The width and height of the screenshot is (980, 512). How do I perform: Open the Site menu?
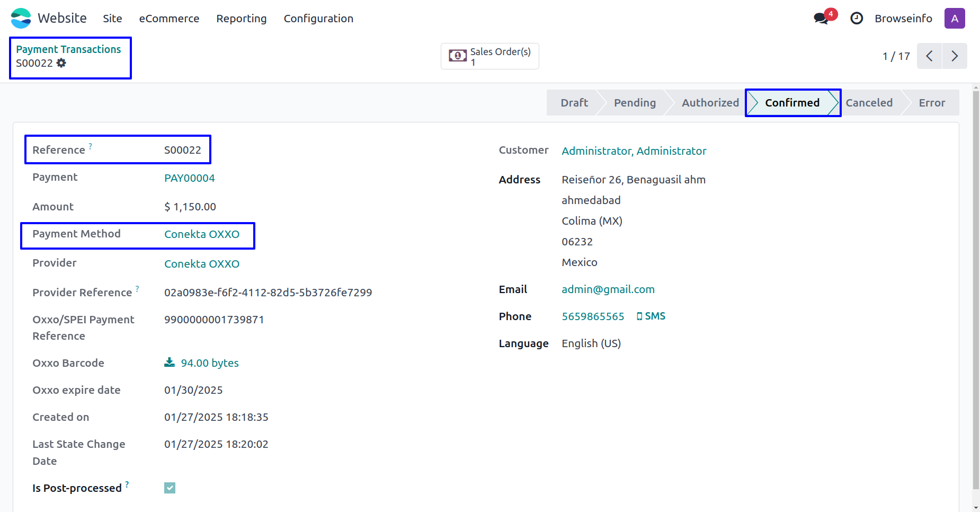click(x=112, y=19)
